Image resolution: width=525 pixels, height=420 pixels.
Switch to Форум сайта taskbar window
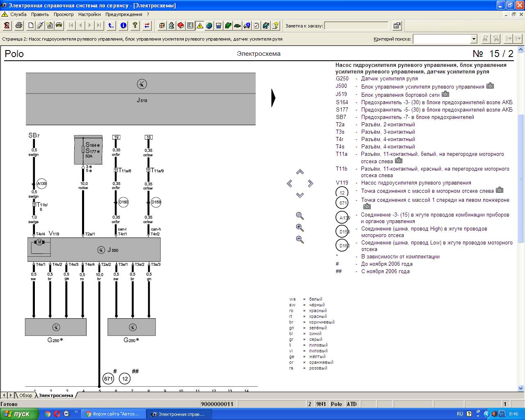pos(113,414)
